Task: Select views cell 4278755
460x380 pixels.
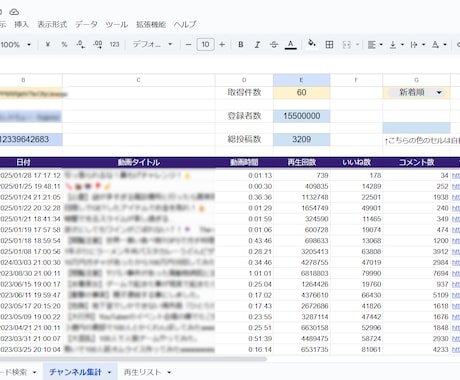Action: 302,262
